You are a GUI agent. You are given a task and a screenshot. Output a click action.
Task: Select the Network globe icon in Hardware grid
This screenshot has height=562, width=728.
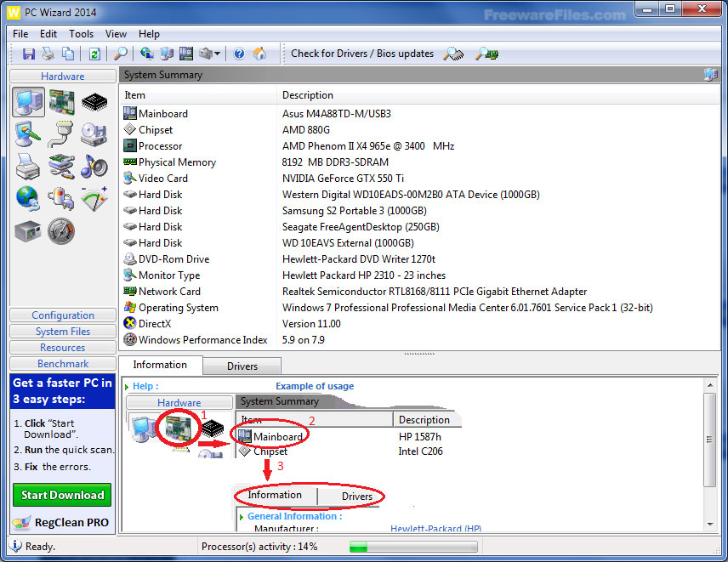click(x=28, y=199)
